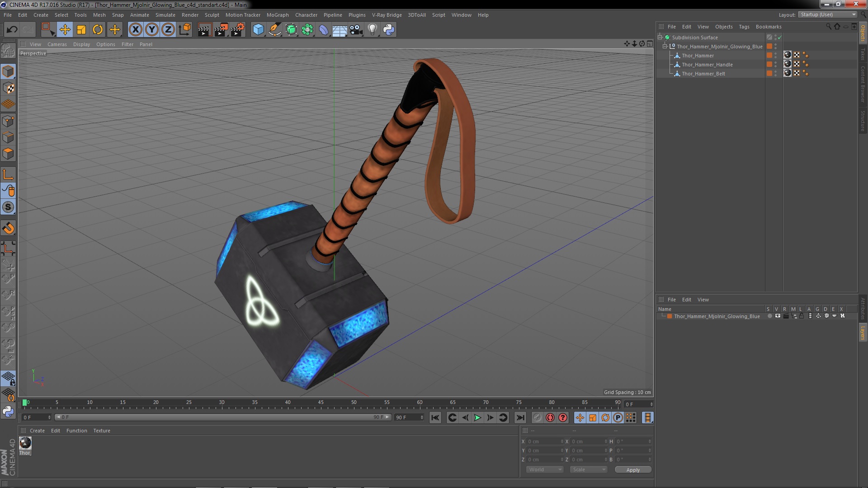
Task: Toggle layer solo dot for Thor_Hammer_Mjolnir_Glowing_Blue
Action: (x=769, y=316)
